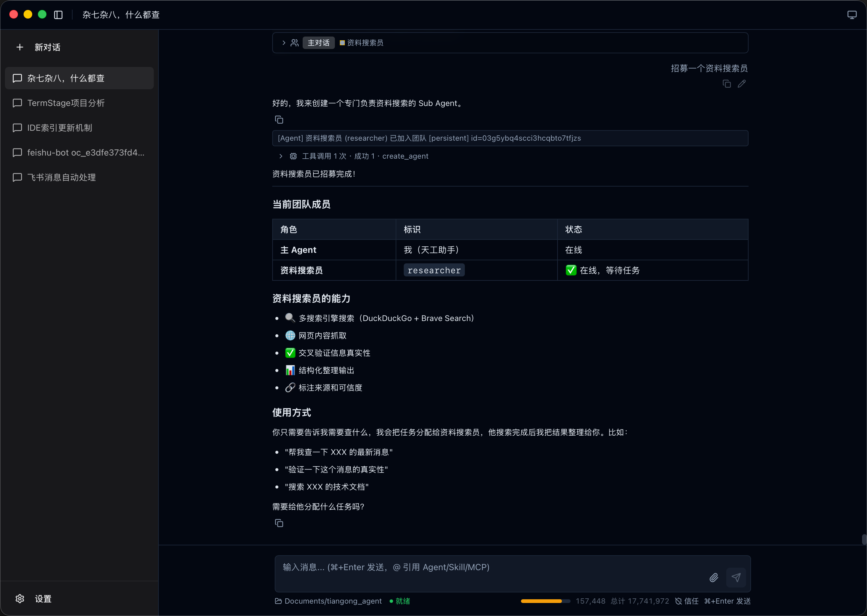
Task: Copy the user message 招募一个资料搜索员
Action: click(x=727, y=84)
